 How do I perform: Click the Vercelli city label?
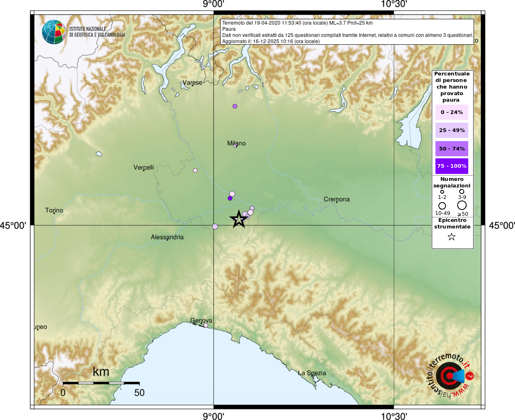(144, 167)
